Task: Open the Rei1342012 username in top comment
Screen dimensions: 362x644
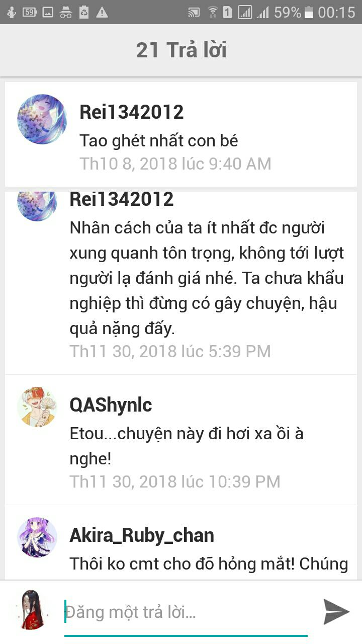Action: (132, 112)
